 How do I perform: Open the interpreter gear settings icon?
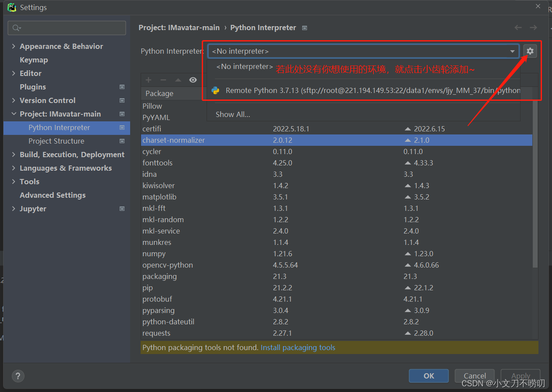(x=530, y=51)
